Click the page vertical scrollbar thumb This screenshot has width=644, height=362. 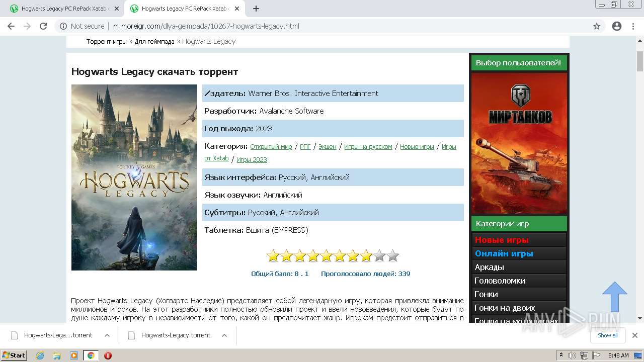(x=640, y=61)
